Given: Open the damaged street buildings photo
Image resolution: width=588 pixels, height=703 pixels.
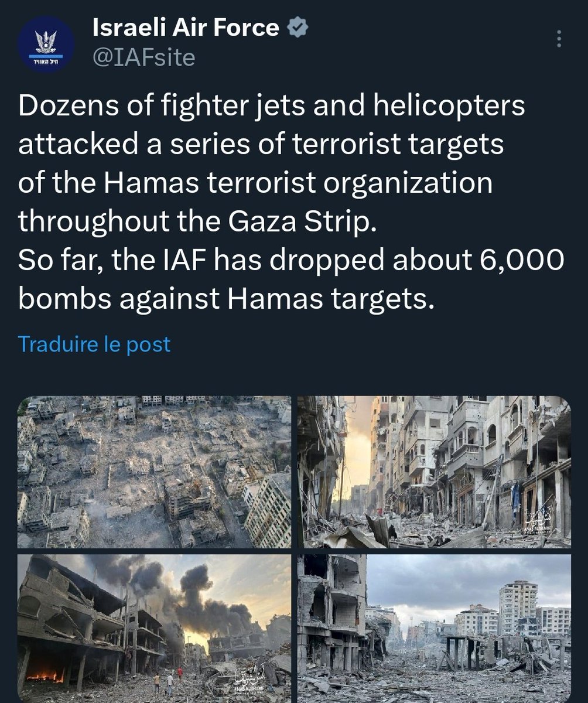Looking at the screenshot, I should (434, 472).
